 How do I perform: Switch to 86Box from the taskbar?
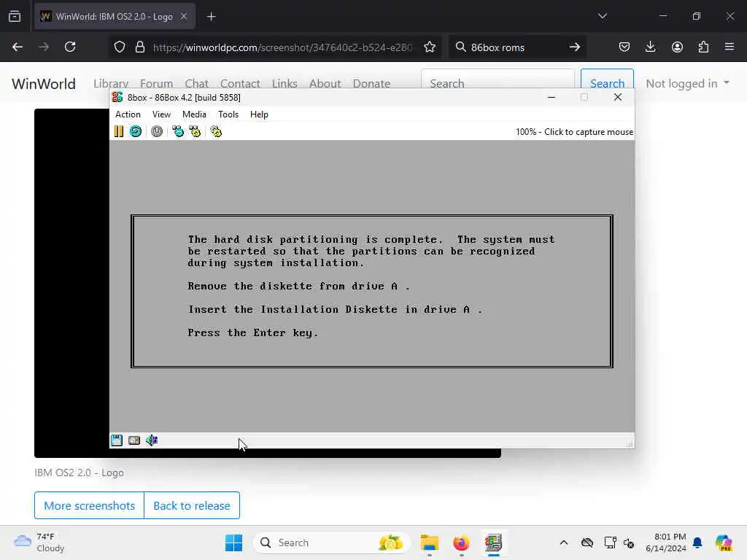click(x=493, y=542)
